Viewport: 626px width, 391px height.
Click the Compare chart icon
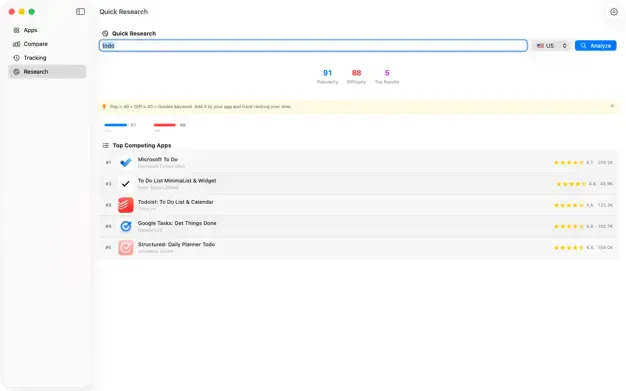[x=16, y=44]
